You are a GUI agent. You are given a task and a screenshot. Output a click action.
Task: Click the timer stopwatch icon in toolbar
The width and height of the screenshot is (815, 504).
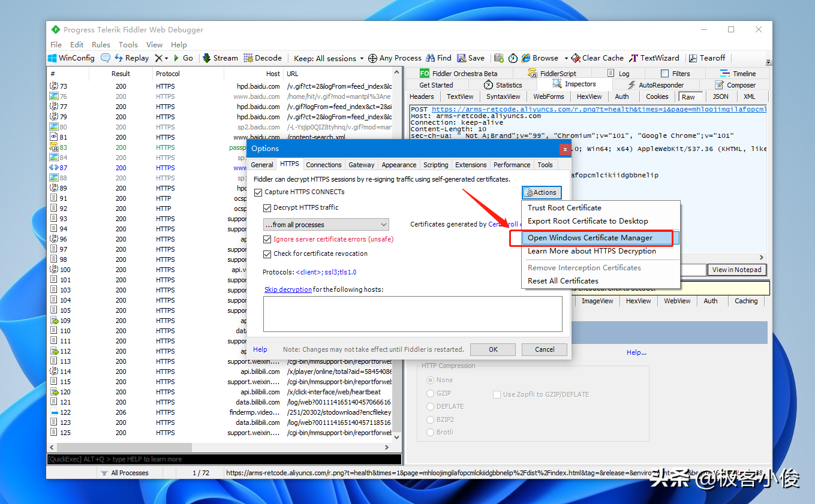[x=513, y=58]
